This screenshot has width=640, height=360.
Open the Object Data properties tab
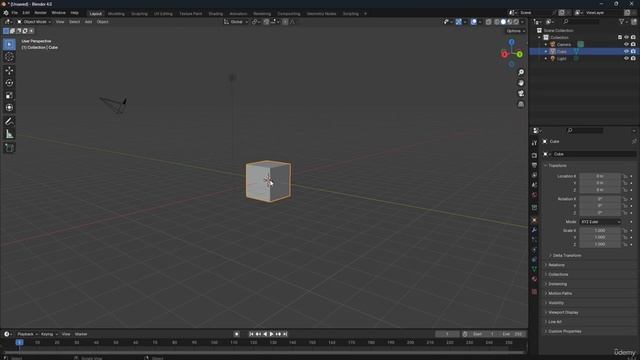point(534,269)
